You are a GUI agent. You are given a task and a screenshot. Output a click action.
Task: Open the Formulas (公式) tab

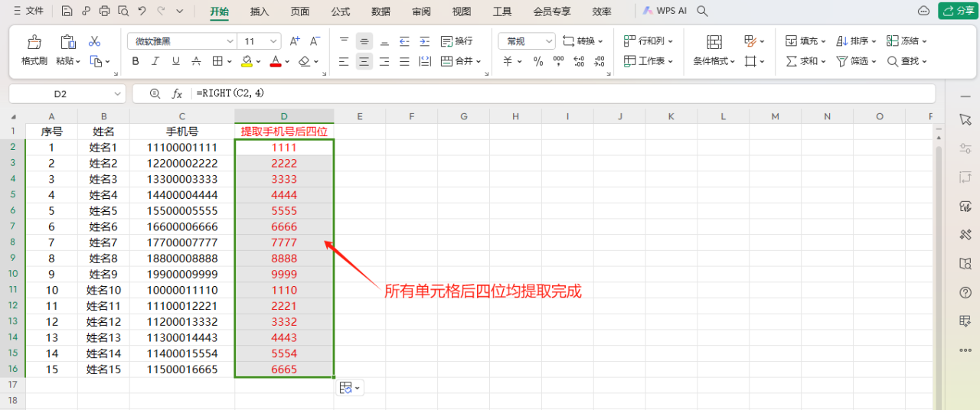[x=341, y=11]
